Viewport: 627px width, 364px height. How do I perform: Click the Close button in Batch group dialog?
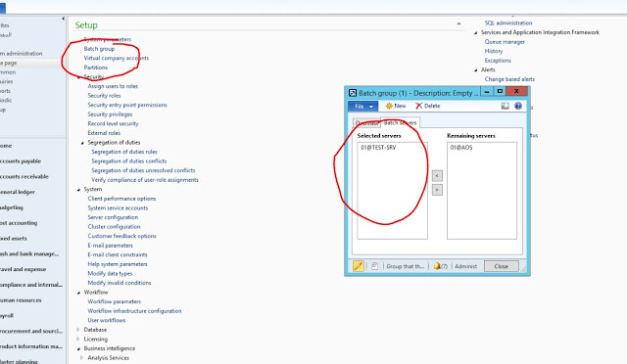tap(501, 266)
